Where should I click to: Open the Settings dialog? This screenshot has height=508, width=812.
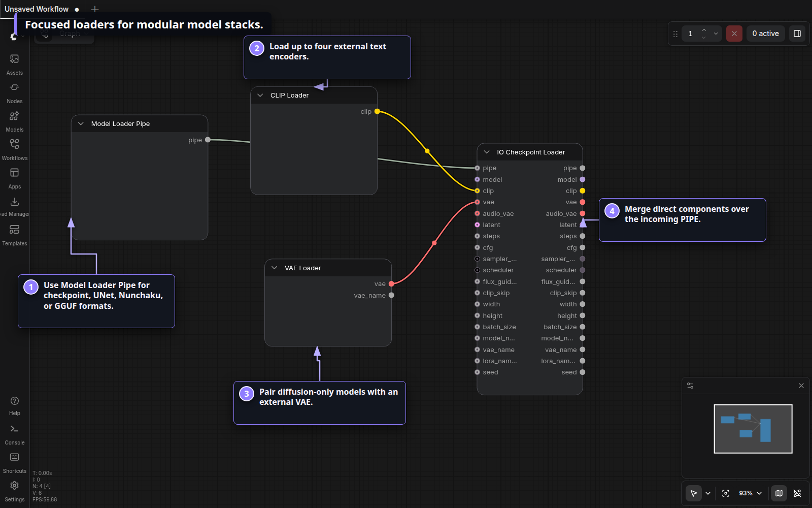click(x=15, y=492)
